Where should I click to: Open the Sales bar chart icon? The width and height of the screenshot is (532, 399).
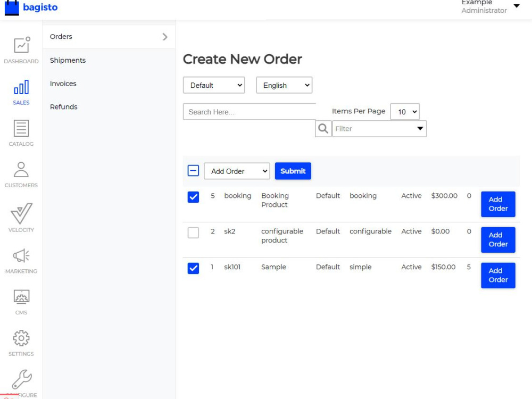21,87
